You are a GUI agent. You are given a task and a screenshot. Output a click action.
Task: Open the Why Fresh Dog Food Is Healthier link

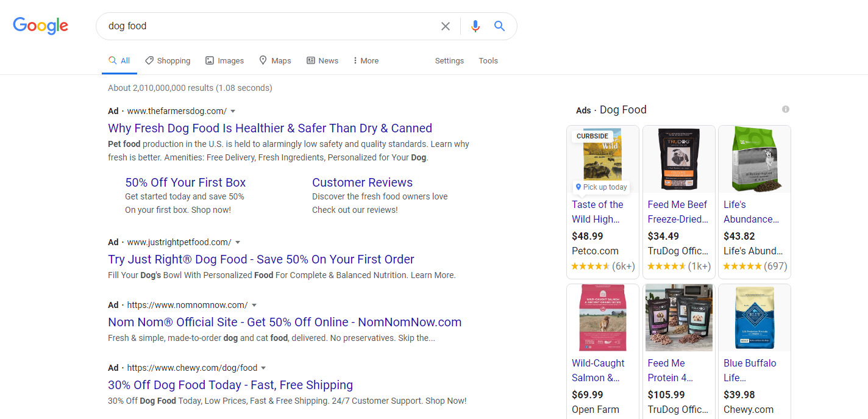[270, 128]
